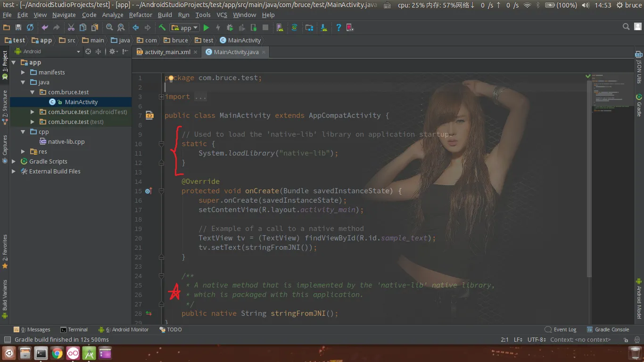Click the read-only lock icon in status bar

click(x=627, y=339)
